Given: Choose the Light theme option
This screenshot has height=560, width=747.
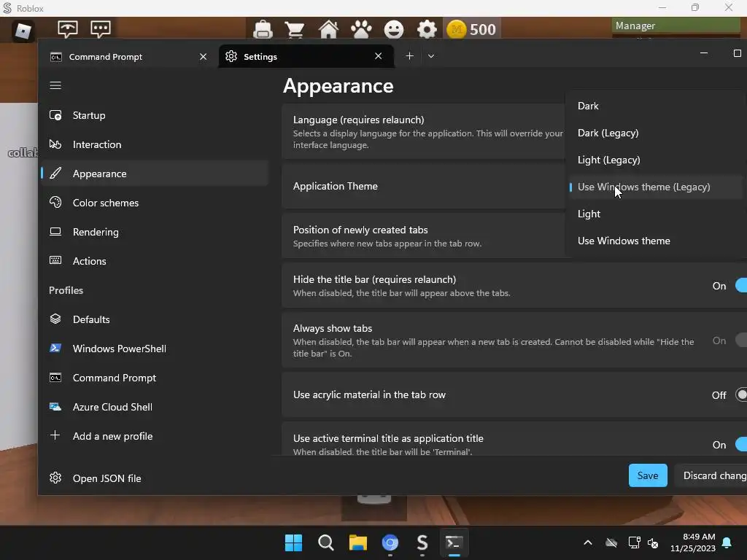Looking at the screenshot, I should click(x=656, y=214).
